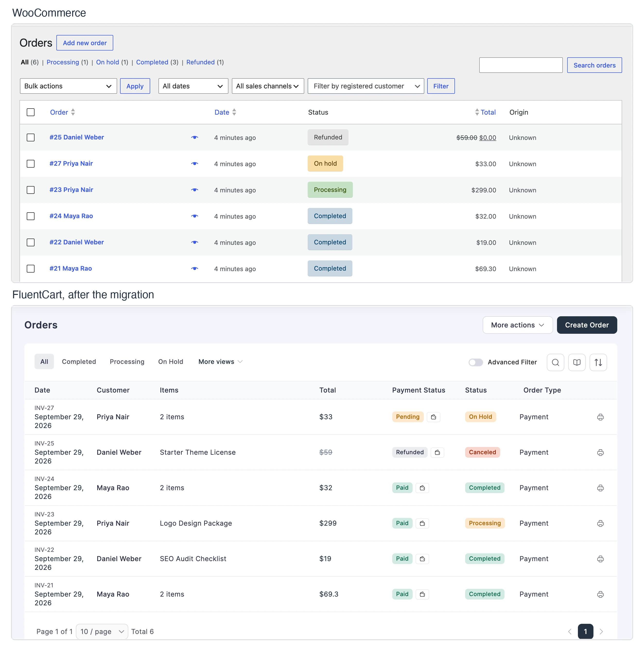Print INV-23 order via printer icon
The height and width of the screenshot is (651, 644).
click(600, 523)
